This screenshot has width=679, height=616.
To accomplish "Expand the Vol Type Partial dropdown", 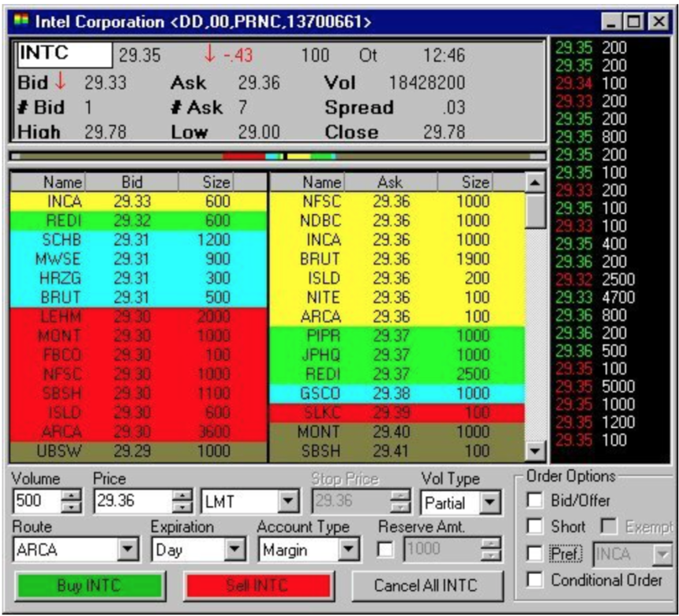I will click(x=490, y=502).
